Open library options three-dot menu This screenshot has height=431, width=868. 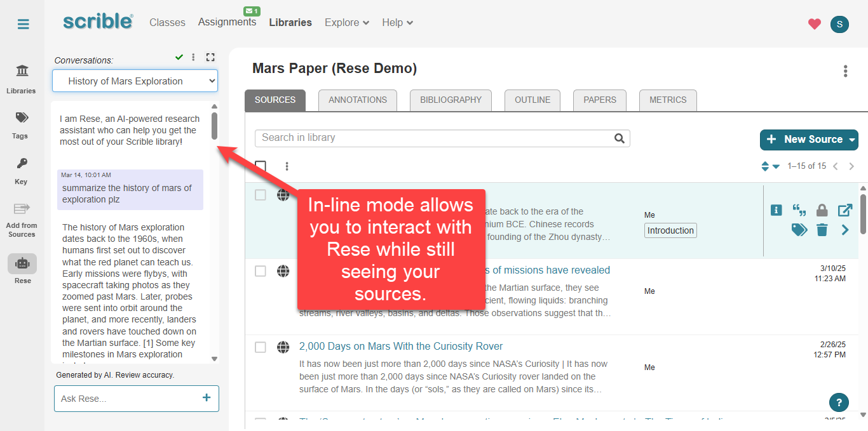pyautogui.click(x=845, y=71)
